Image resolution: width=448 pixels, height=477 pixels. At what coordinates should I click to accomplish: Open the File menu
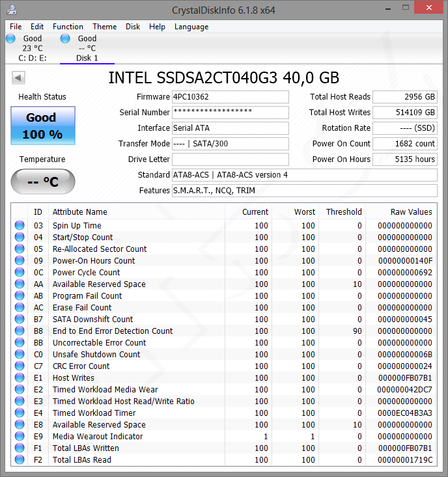click(16, 27)
